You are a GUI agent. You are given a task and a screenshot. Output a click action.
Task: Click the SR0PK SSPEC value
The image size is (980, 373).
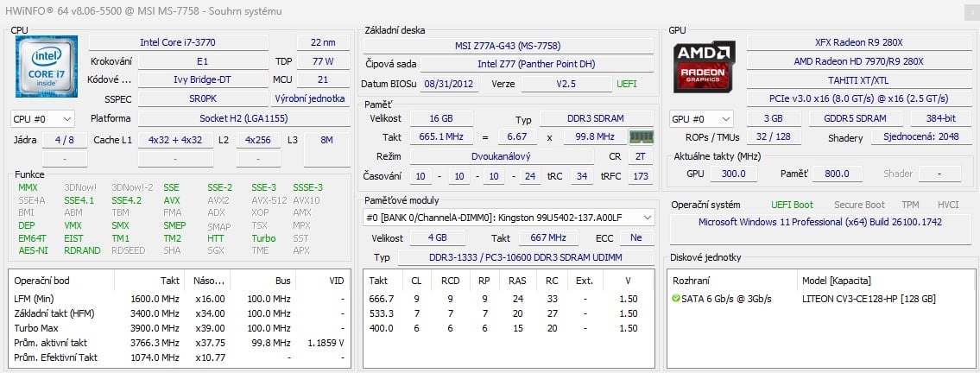[203, 98]
